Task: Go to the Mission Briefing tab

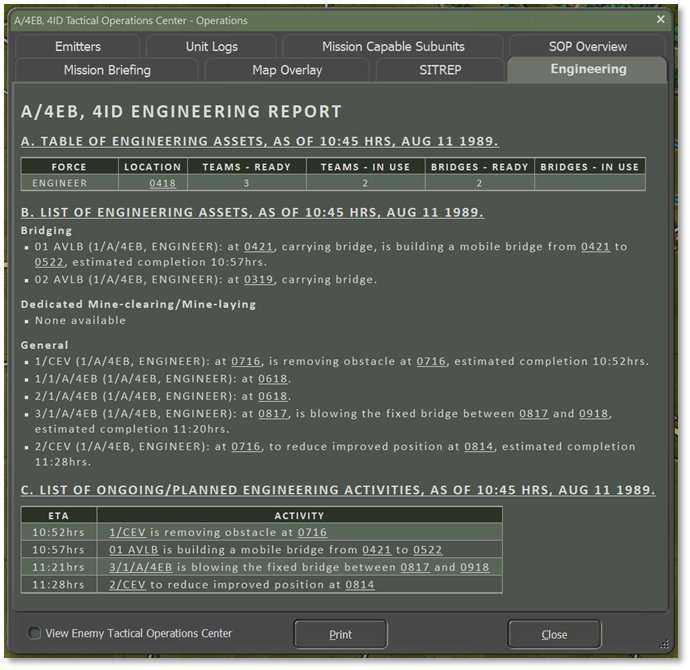Action: [107, 70]
